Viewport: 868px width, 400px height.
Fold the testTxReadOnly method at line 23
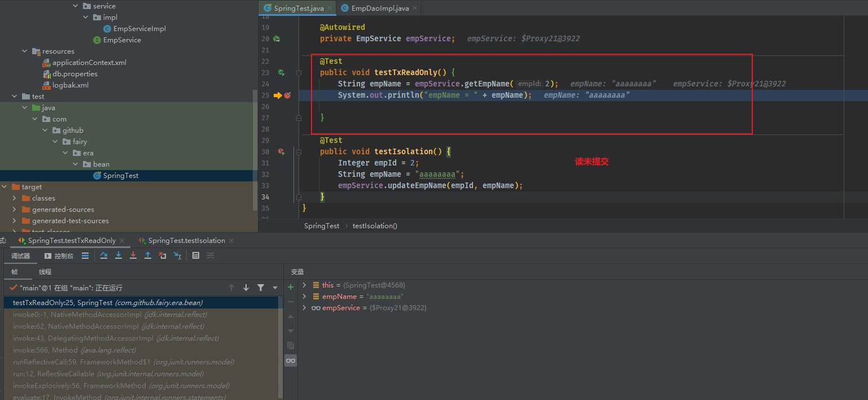(x=299, y=72)
